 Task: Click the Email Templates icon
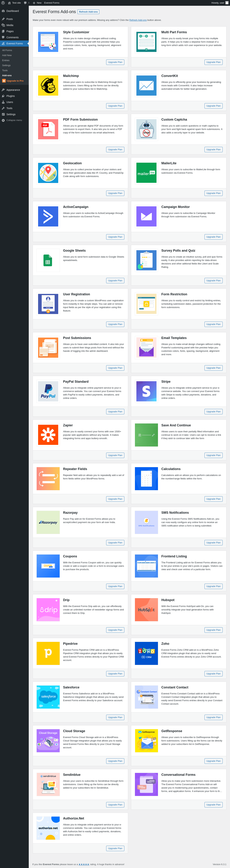pyautogui.click(x=146, y=348)
